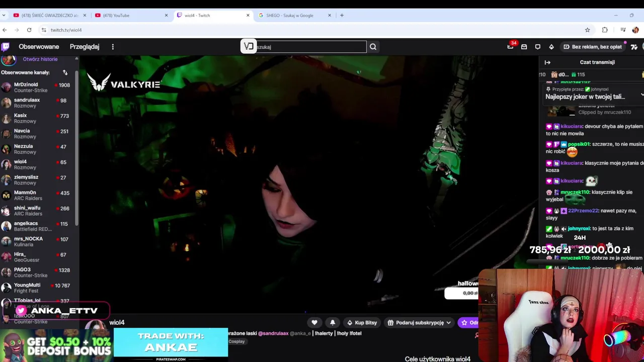Open PAGO3 Counter-Strike channel
The height and width of the screenshot is (362, 644).
38,273
